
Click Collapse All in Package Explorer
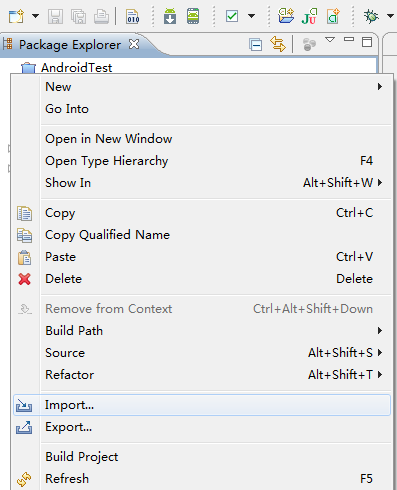tap(255, 44)
